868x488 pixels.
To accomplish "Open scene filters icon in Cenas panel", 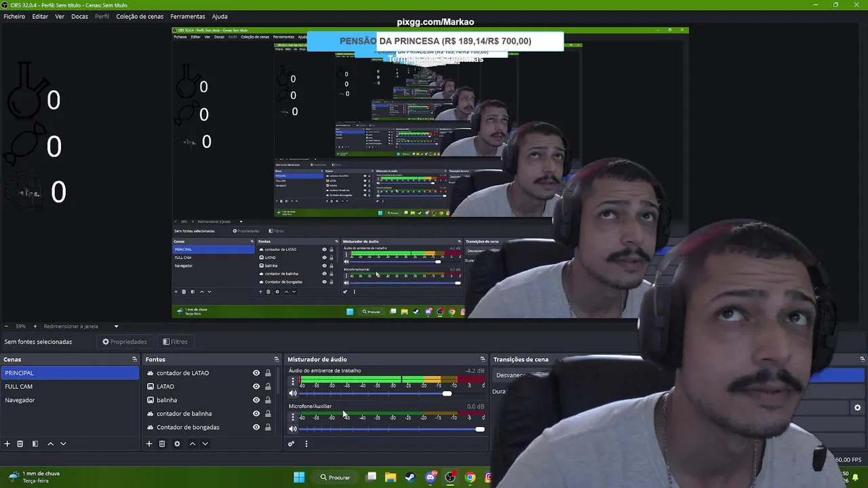I will pos(35,444).
